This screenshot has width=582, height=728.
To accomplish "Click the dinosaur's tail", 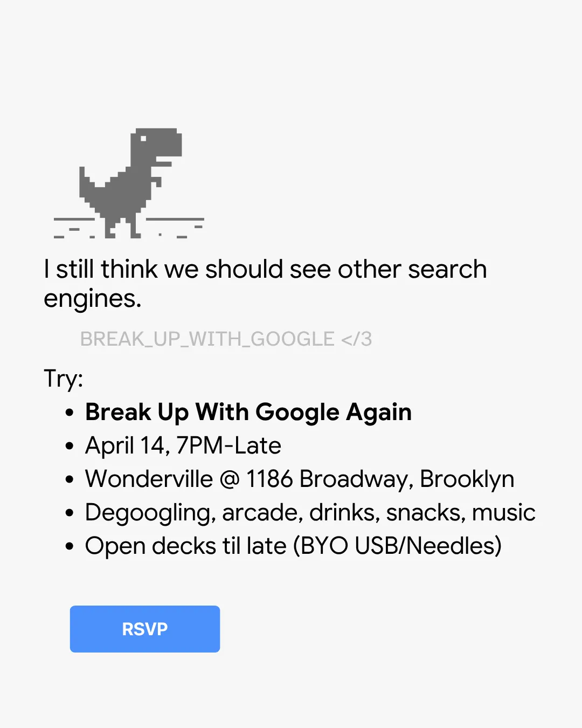I will (x=86, y=182).
